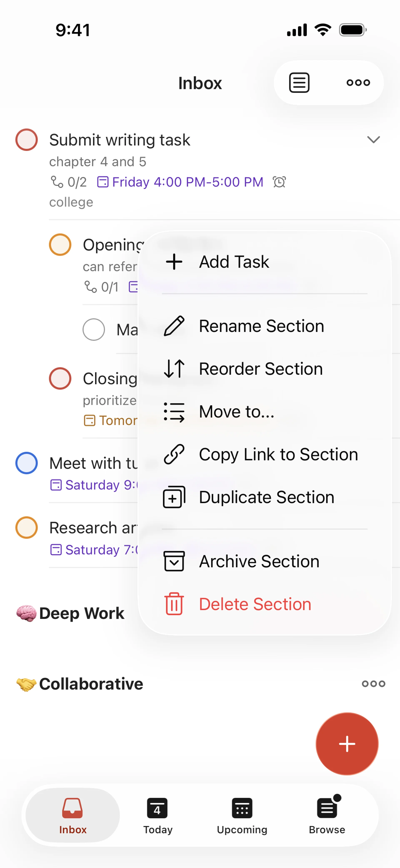Screen dimensions: 400x868
Task: Switch to the Upcoming tab
Action: click(242, 815)
